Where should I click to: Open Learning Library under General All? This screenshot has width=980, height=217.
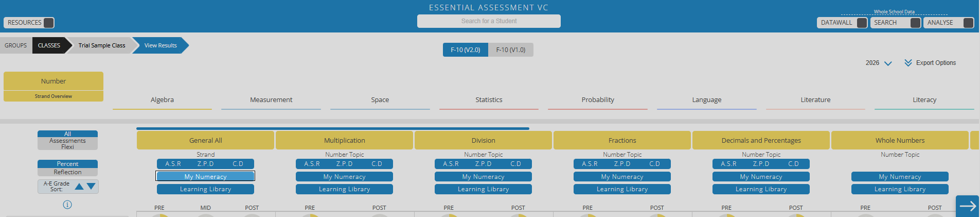(205, 189)
